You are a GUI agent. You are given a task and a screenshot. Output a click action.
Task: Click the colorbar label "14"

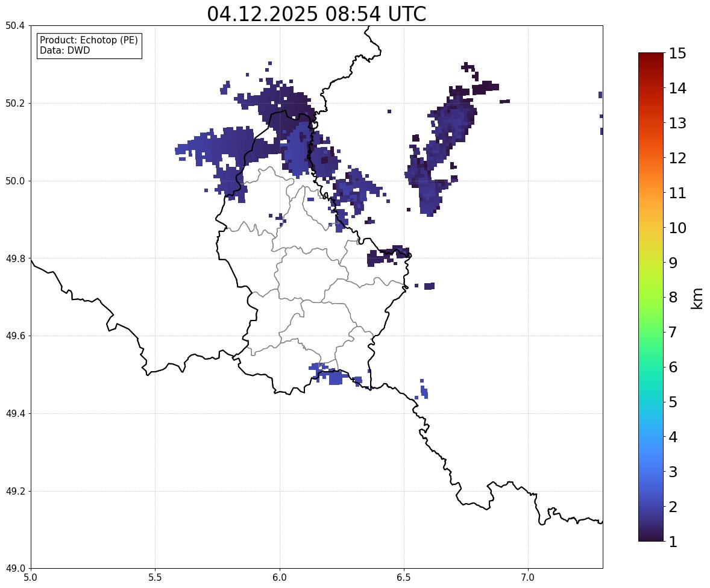[677, 89]
